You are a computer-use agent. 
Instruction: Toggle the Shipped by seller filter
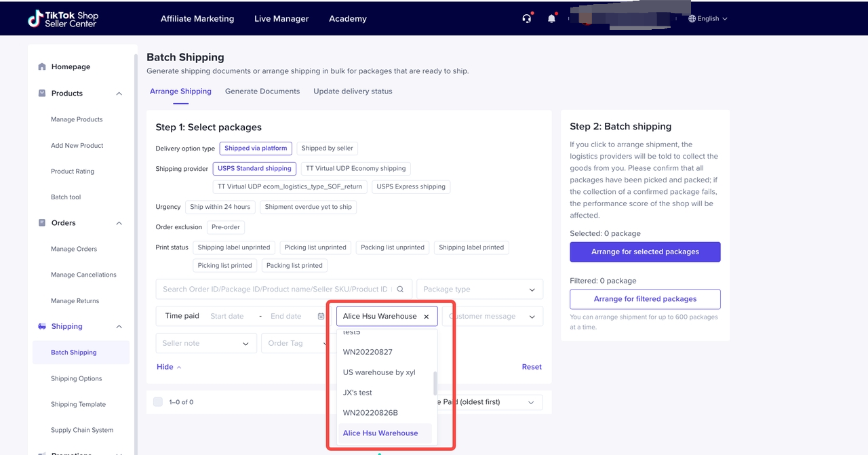coord(327,149)
